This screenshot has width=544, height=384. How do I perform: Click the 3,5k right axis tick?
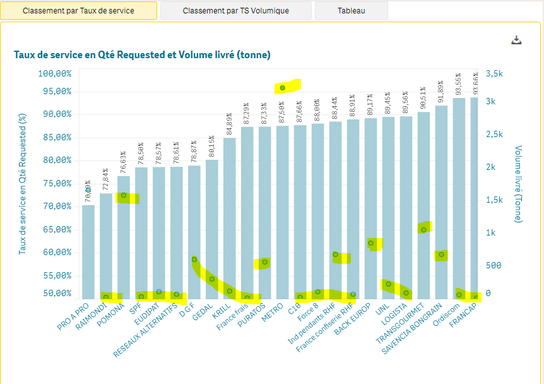point(494,74)
